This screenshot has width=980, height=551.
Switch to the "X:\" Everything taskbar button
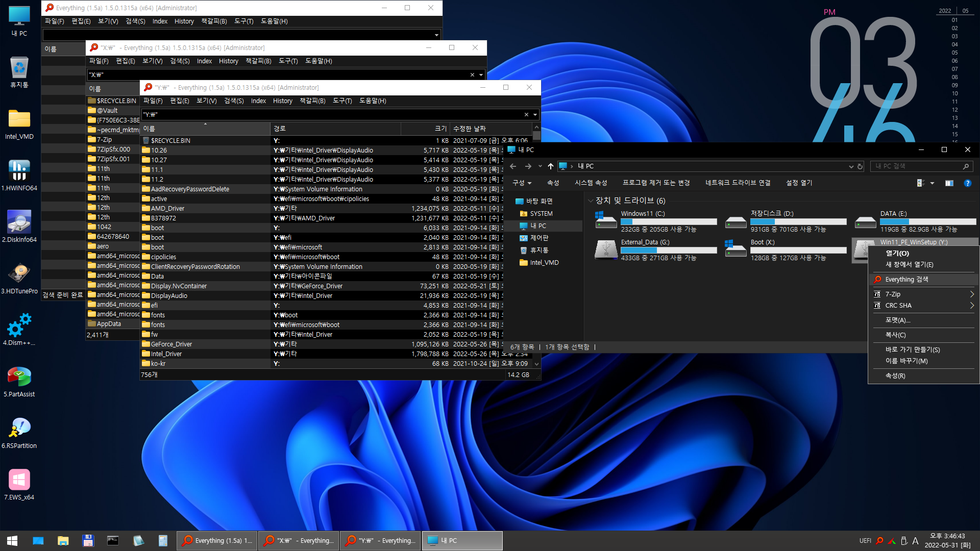(299, 541)
